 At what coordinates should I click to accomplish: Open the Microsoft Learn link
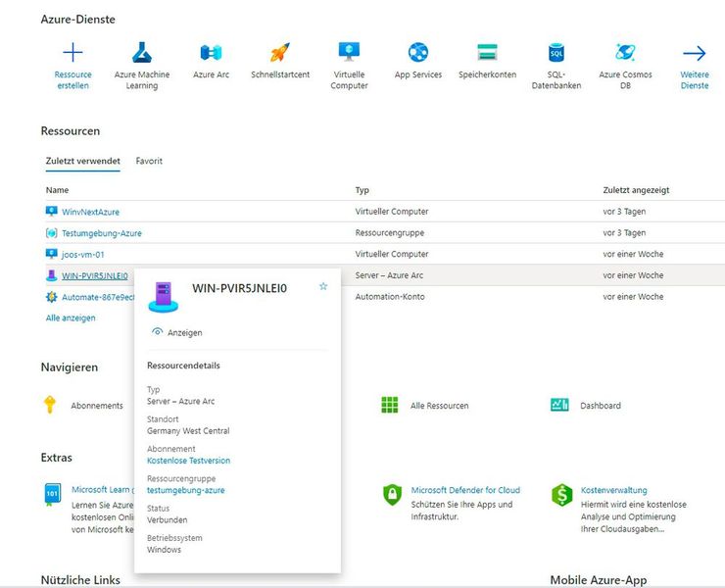click(102, 489)
